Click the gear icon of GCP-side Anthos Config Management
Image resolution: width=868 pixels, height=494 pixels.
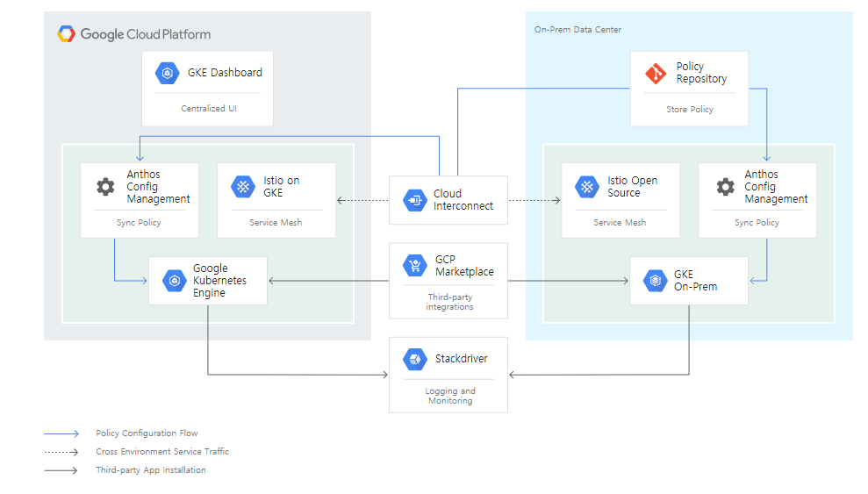point(105,186)
